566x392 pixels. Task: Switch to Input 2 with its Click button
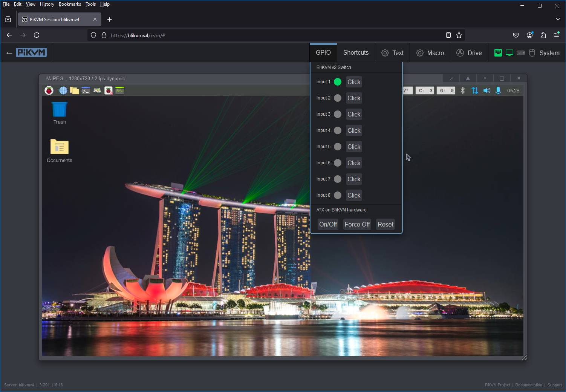click(x=354, y=98)
